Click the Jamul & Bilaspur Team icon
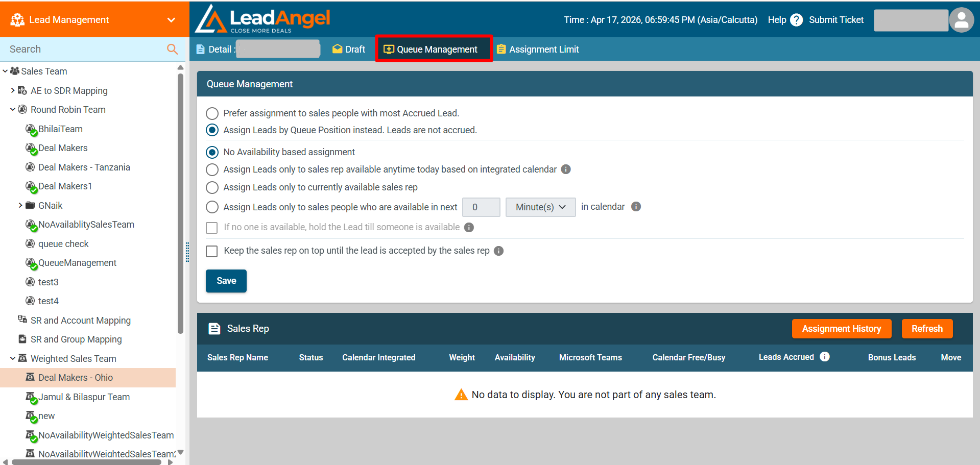980x465 pixels. click(x=31, y=397)
